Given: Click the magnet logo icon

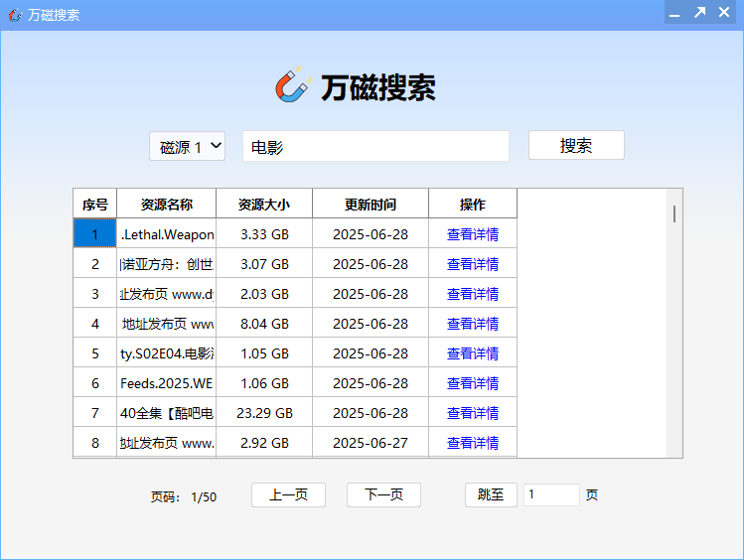Looking at the screenshot, I should click(x=292, y=86).
